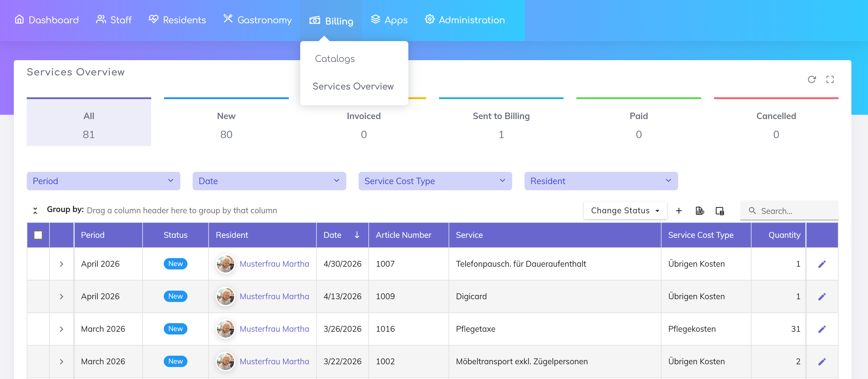Tick the select-all checkbox in table header
This screenshot has width=868, height=379.
pyautogui.click(x=38, y=235)
